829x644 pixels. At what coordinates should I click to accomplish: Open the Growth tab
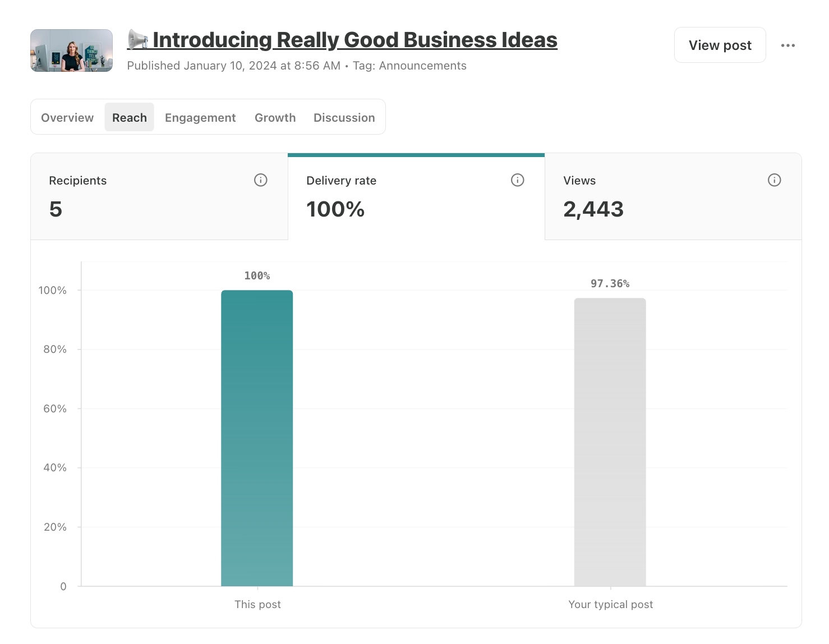coord(275,117)
